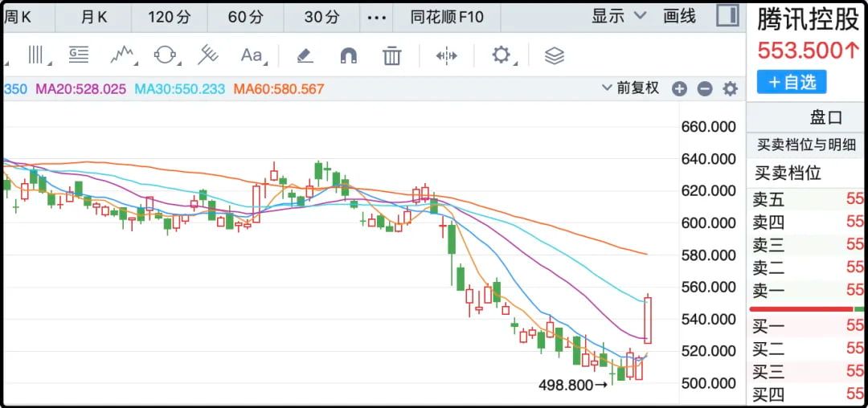Viewport: 868px width, 408px height.
Task: Open the layers stack icon
Action: (x=555, y=55)
